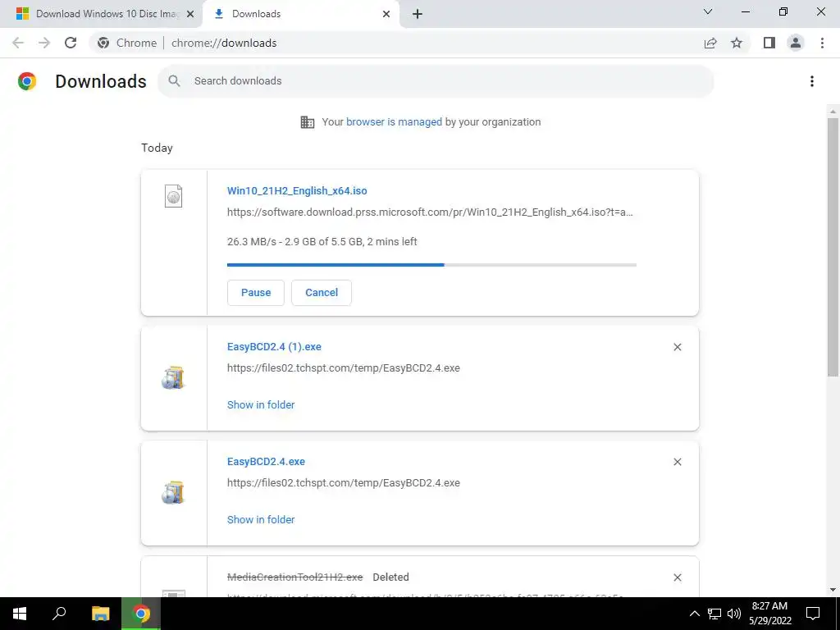Remove EasyBCD2.4.exe from the list
The image size is (840, 630).
(x=677, y=462)
